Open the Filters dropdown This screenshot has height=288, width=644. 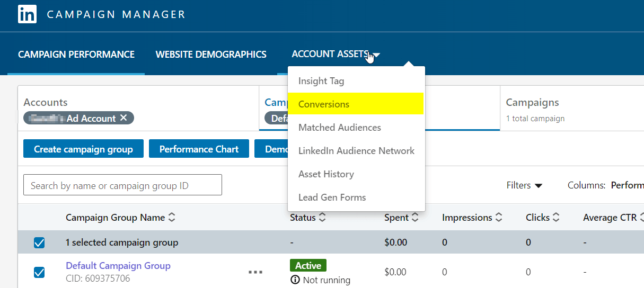524,185
